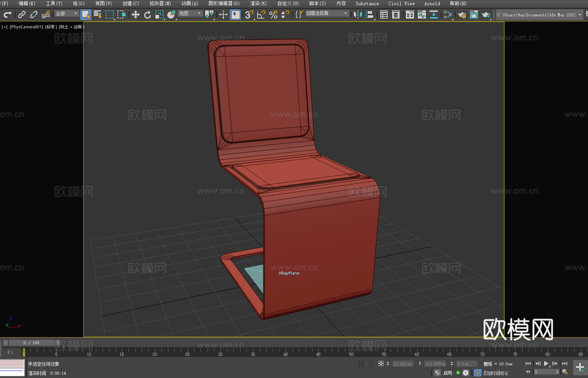Click the Select and Manipulate icon

[223, 14]
